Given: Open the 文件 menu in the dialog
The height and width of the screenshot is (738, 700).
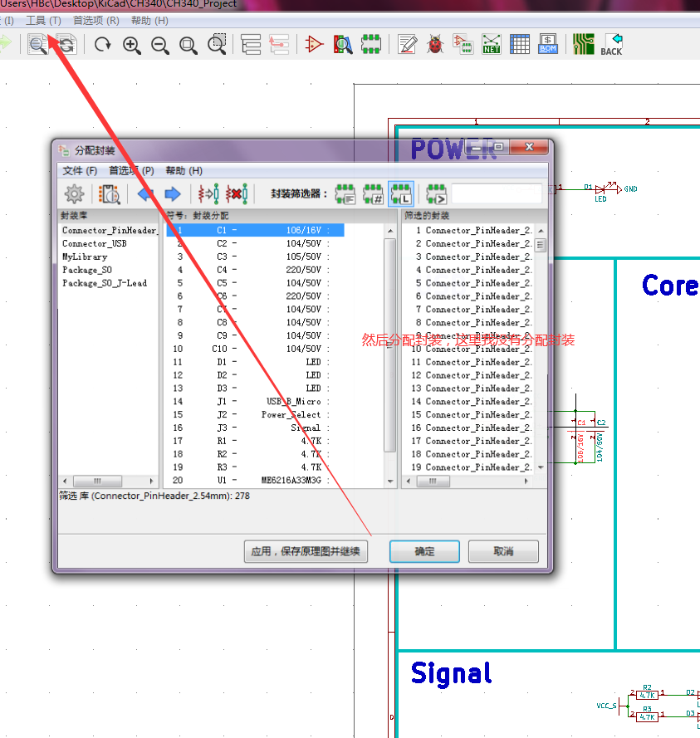Looking at the screenshot, I should [77, 170].
